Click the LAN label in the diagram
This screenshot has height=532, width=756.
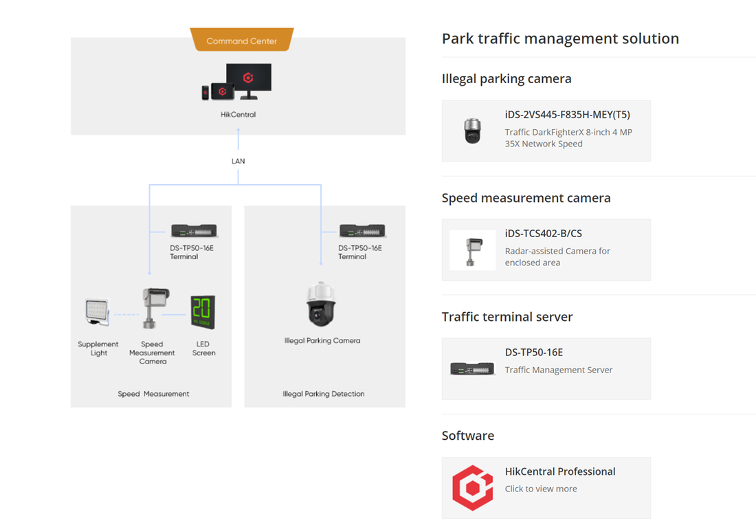click(x=238, y=161)
